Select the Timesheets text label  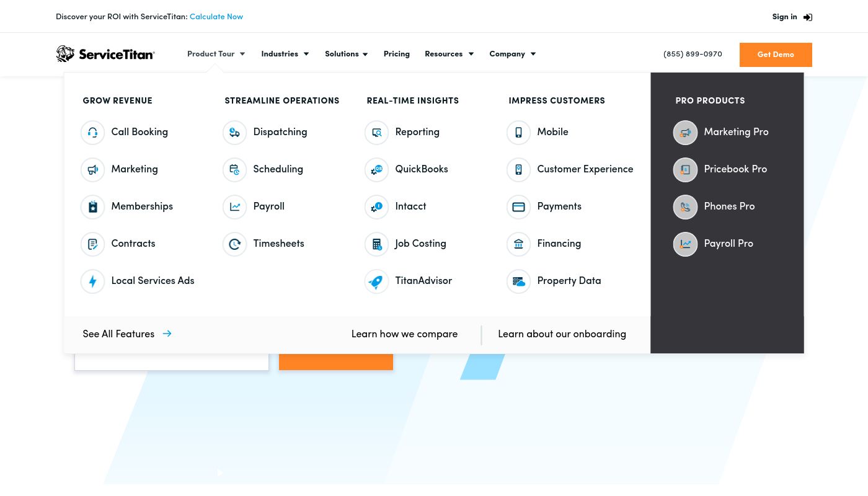point(278,244)
